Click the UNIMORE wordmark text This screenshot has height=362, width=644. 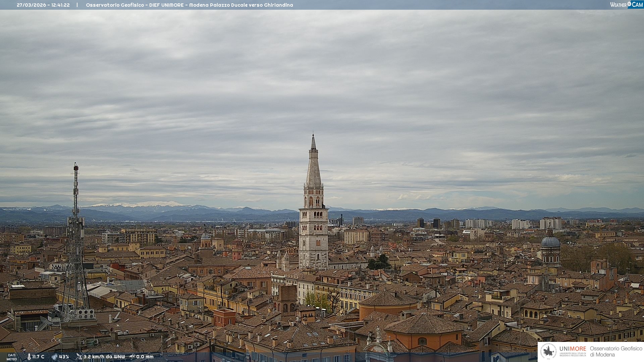tap(573, 349)
